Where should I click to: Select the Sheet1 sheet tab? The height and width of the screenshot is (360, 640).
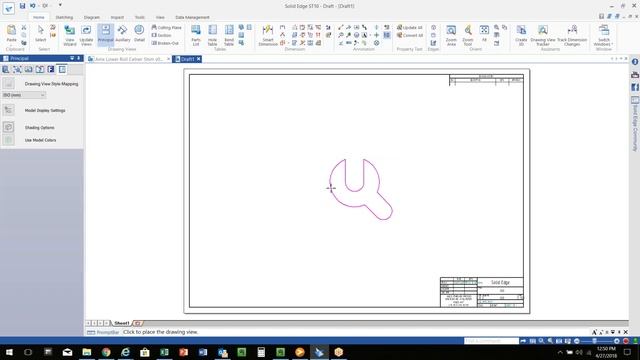coord(122,323)
